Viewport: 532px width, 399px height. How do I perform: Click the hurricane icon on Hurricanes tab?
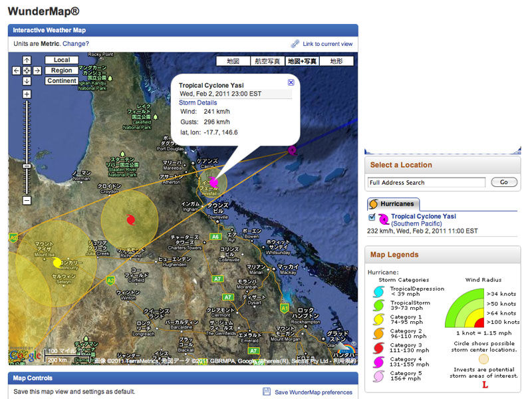pos(374,204)
